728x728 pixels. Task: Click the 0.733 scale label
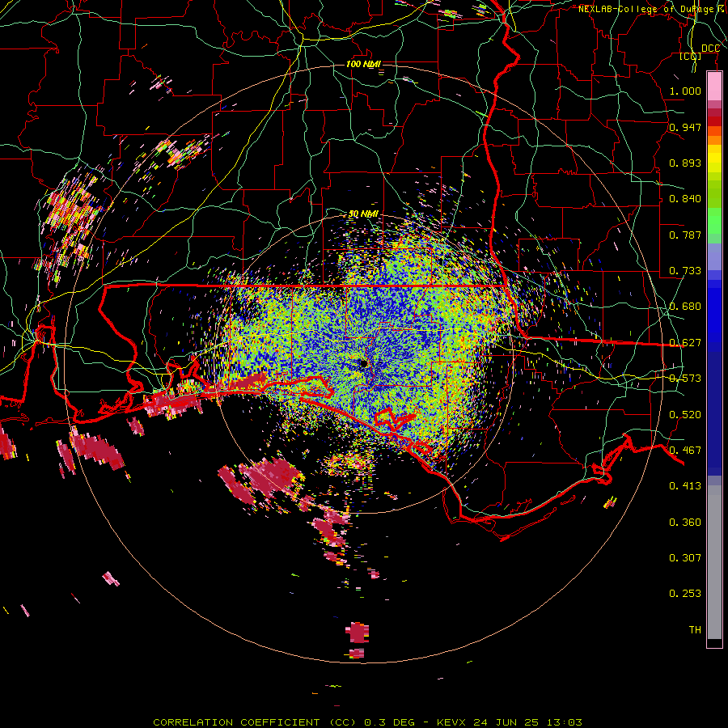685,271
